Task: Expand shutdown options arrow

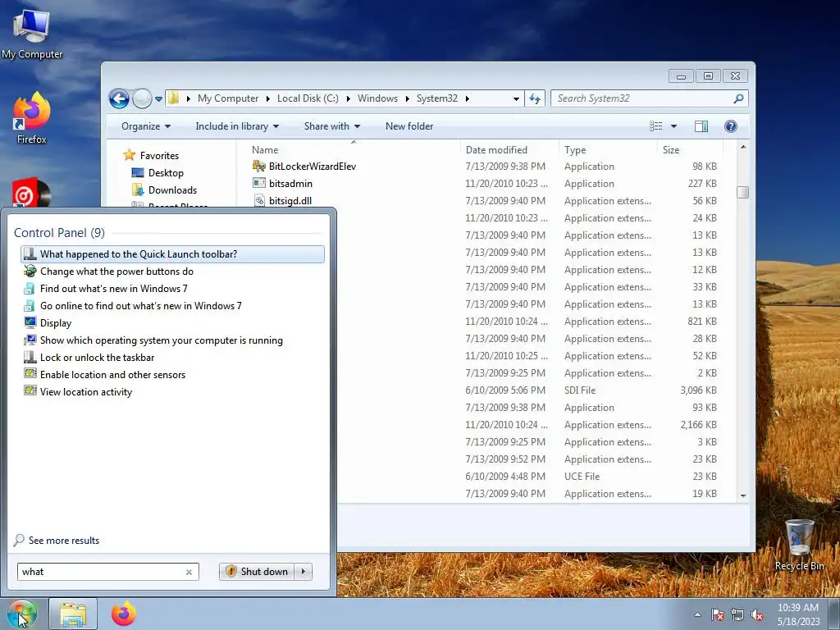Action: (304, 572)
